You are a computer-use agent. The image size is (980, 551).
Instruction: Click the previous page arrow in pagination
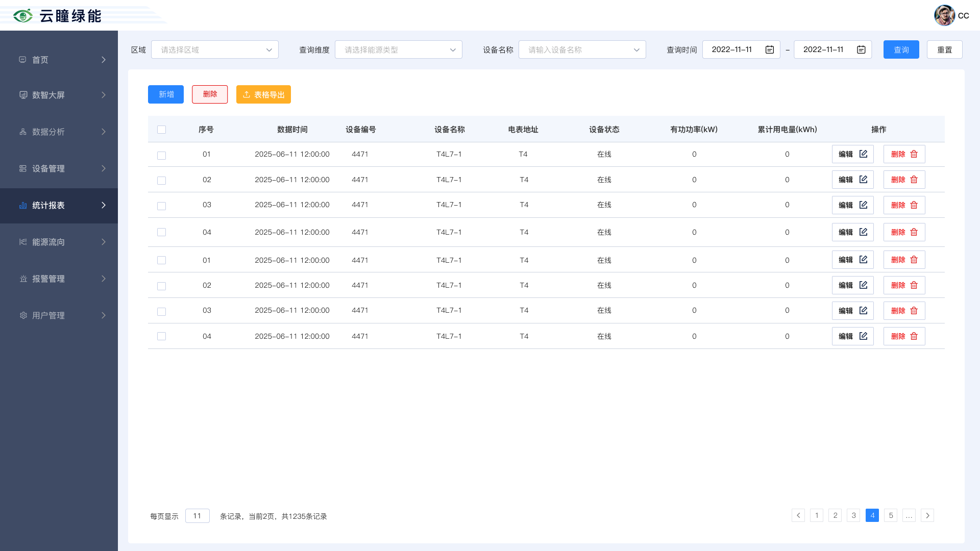(x=798, y=515)
